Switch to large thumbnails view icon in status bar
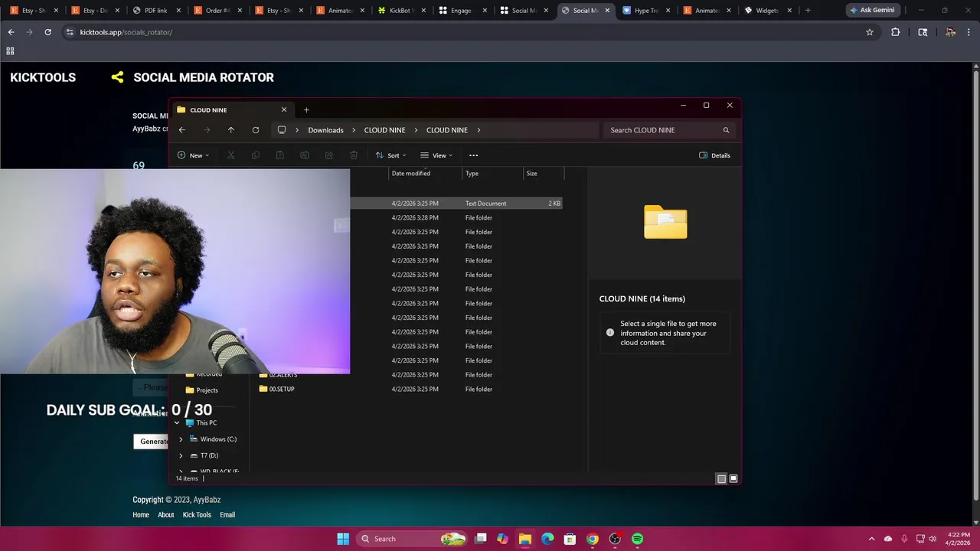This screenshot has height=551, width=980. [x=733, y=478]
